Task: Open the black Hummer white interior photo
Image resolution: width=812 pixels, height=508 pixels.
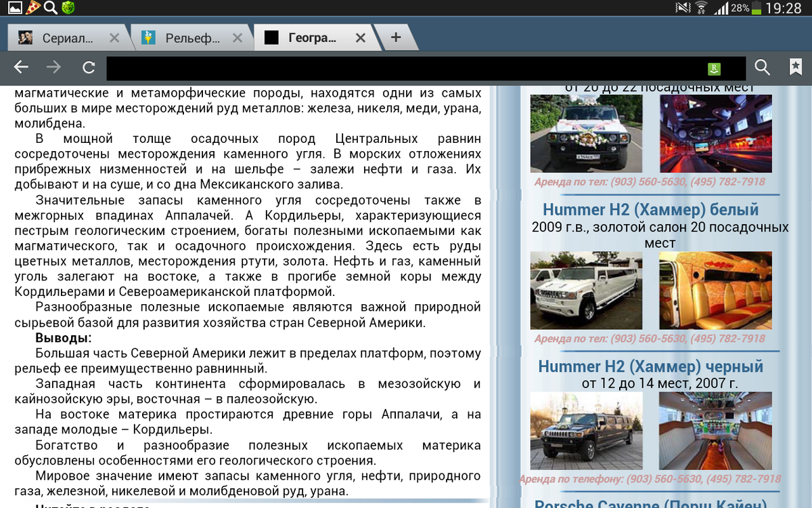Action: coord(715,431)
